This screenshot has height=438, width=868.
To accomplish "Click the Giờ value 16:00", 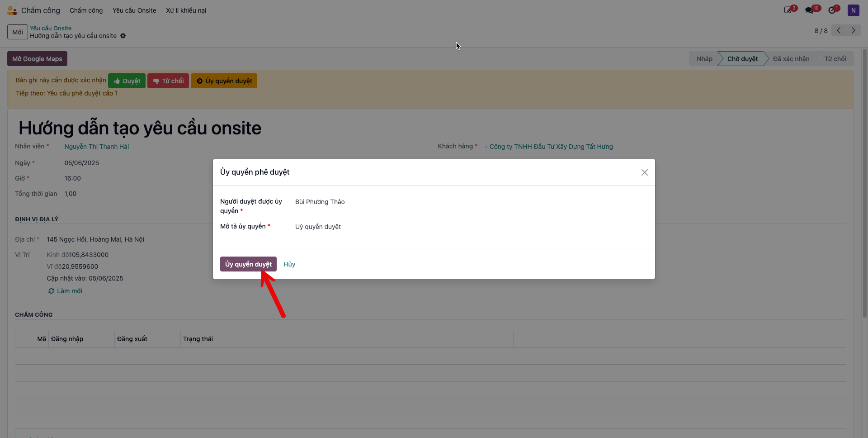I will (x=73, y=178).
